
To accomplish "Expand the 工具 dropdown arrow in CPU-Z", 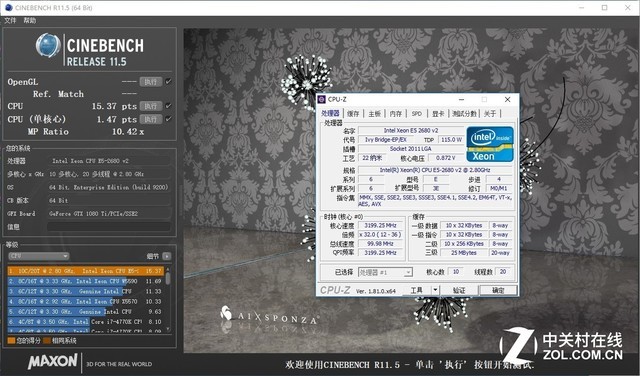I will 436,290.
